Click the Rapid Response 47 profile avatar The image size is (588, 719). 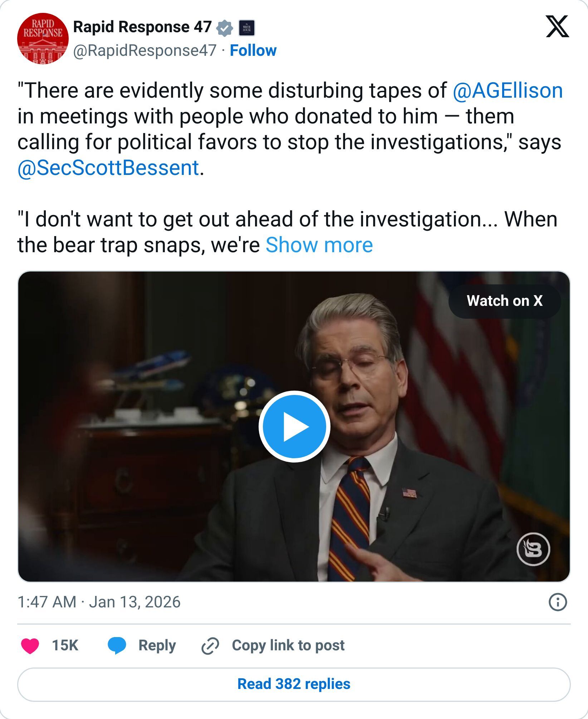(x=43, y=39)
